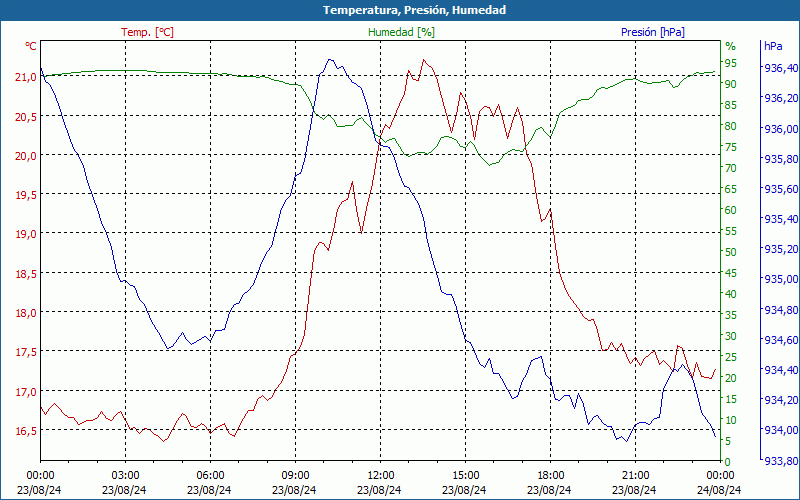800x500 pixels.
Task: Click the "09:00" time axis label
Action: 295,476
